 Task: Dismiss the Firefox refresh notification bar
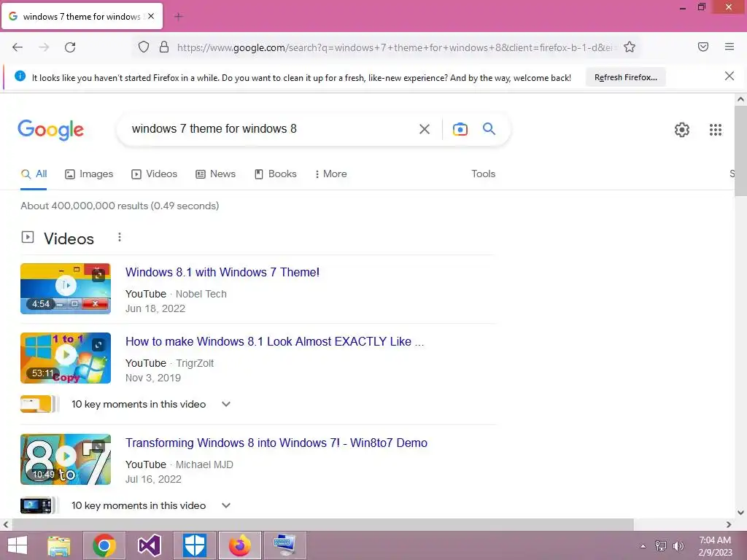click(729, 76)
